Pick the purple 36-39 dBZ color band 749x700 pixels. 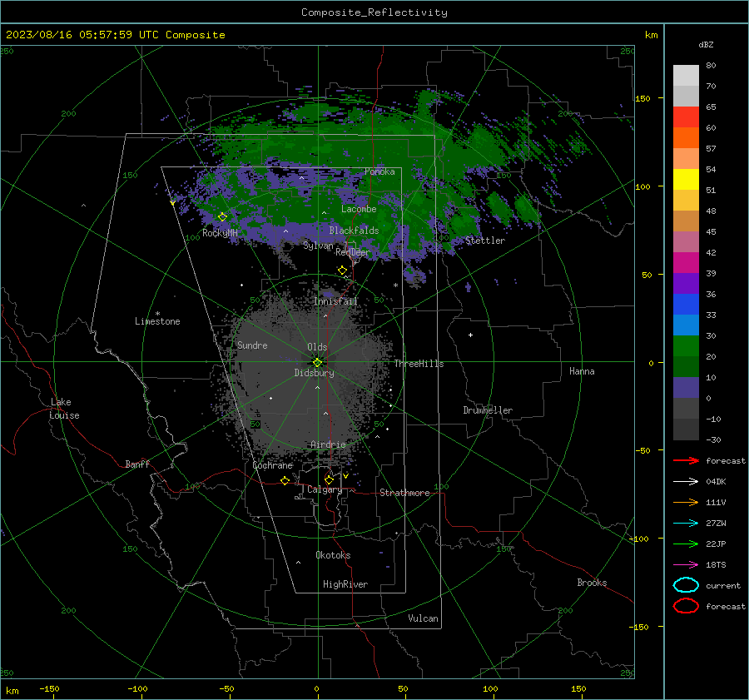point(686,284)
